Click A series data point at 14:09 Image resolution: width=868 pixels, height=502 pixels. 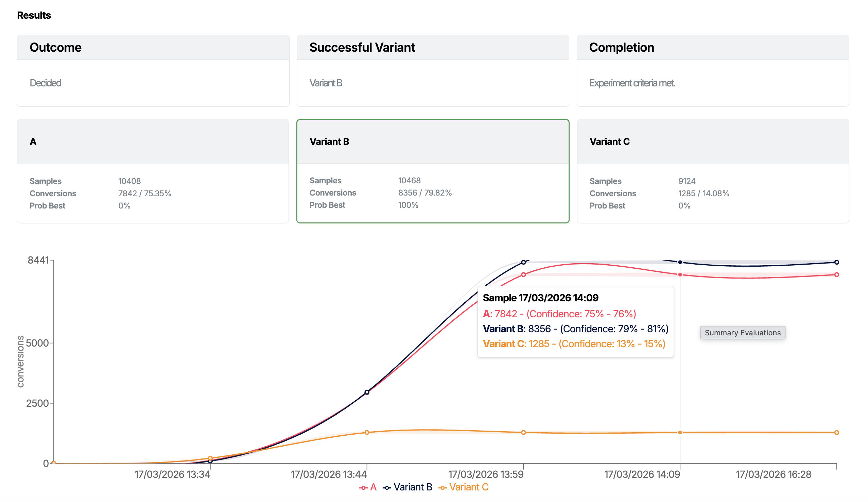click(x=680, y=275)
